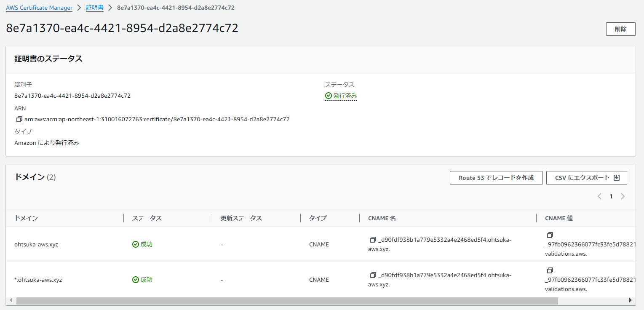Screen dimensions: 644x310
Task: Go to previous page of domains
Action: pyautogui.click(x=599, y=196)
